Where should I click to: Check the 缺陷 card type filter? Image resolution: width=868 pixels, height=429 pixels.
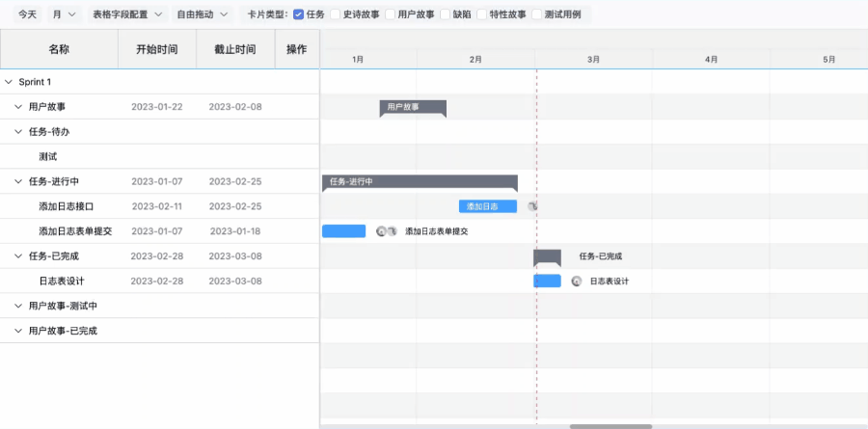pos(445,14)
